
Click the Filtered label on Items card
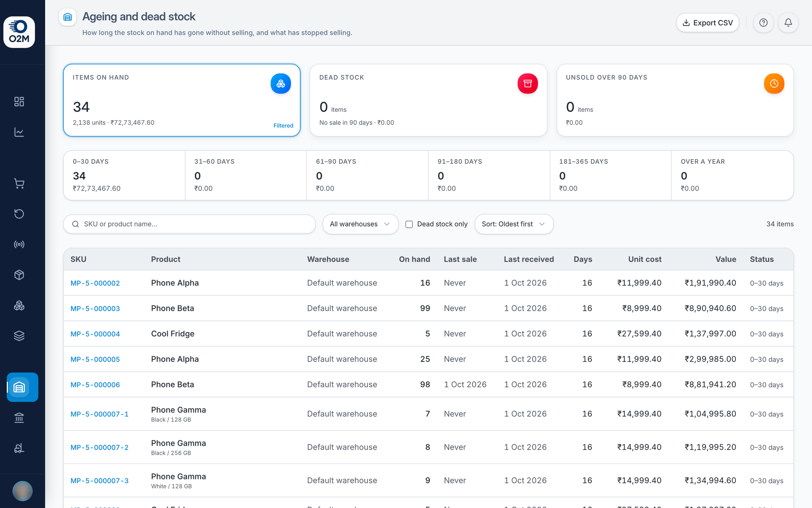pos(283,126)
